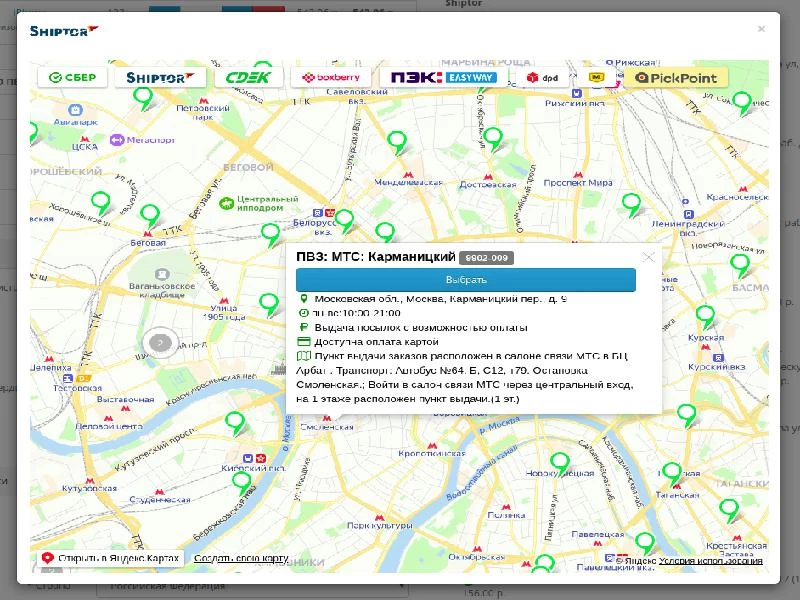Select the green pin at Белорусский вокзал
Screen dimensions: 800x600
point(344,221)
